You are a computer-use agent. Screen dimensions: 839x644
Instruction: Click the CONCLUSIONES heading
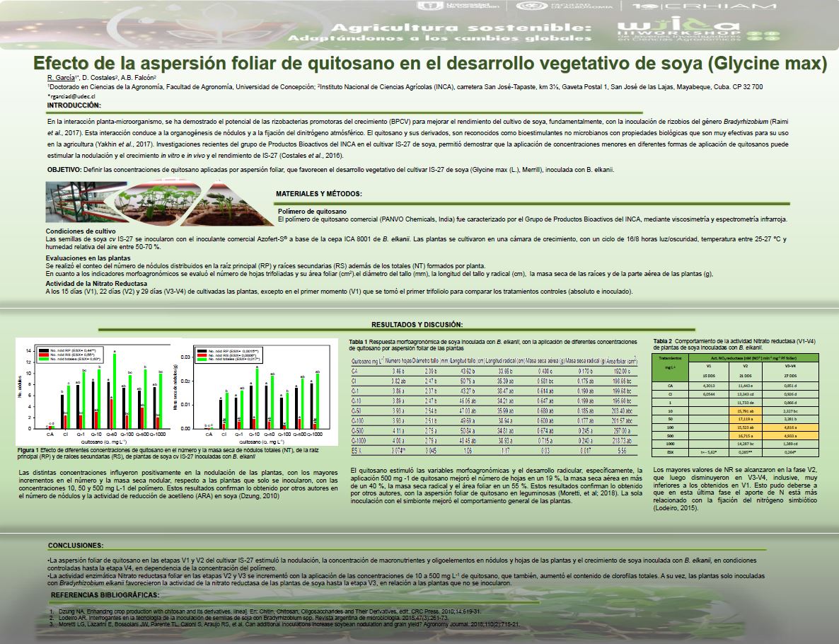pyautogui.click(x=76, y=546)
